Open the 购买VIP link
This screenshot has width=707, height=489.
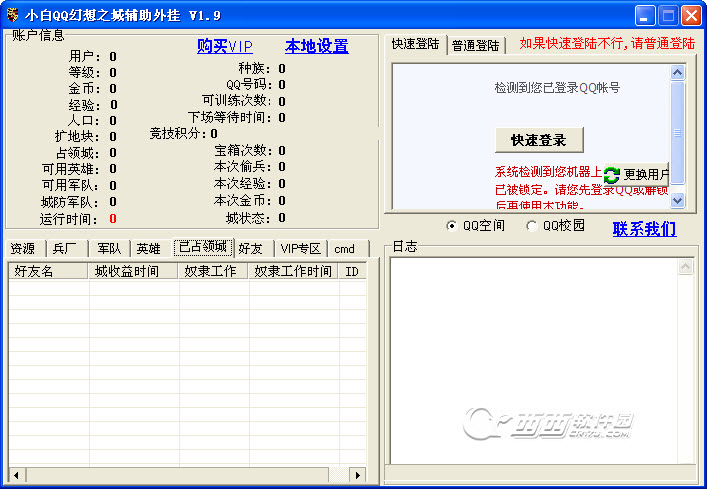(x=225, y=46)
